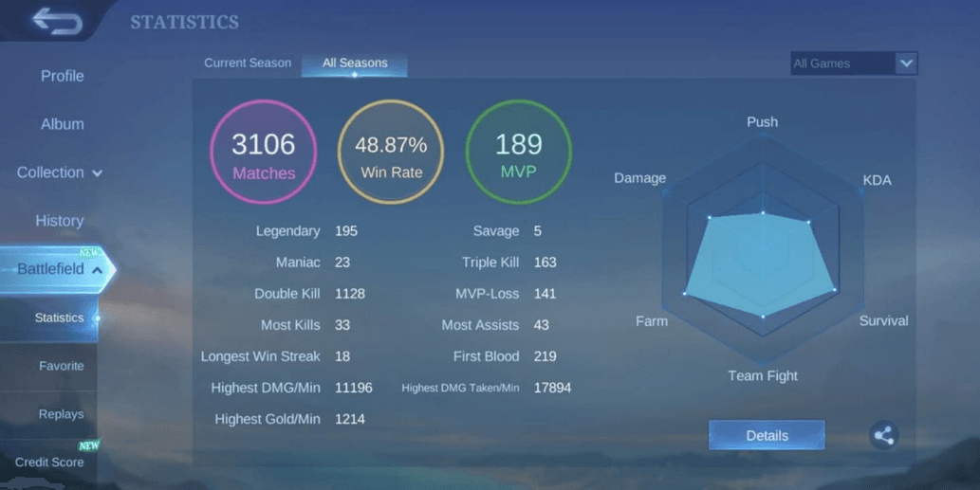Click the Triple Kill value 163
The image size is (980, 490).
click(545, 263)
